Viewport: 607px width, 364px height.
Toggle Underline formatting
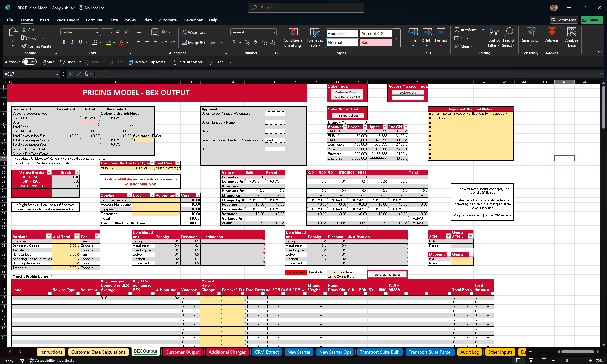tap(80, 42)
